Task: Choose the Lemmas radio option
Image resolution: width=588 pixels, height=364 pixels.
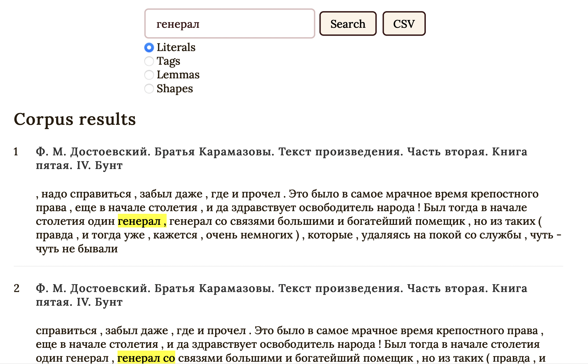Action: coord(149,75)
